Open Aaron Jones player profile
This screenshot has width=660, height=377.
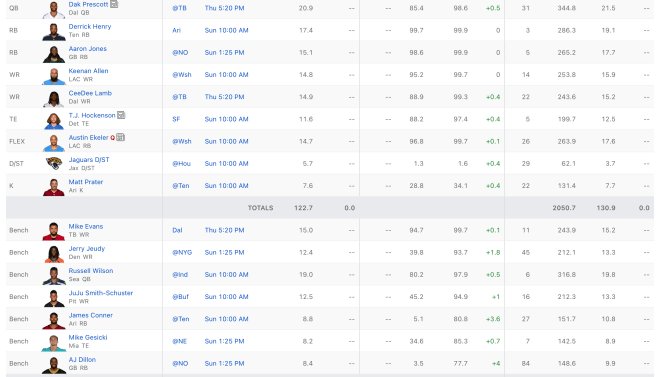point(88,48)
